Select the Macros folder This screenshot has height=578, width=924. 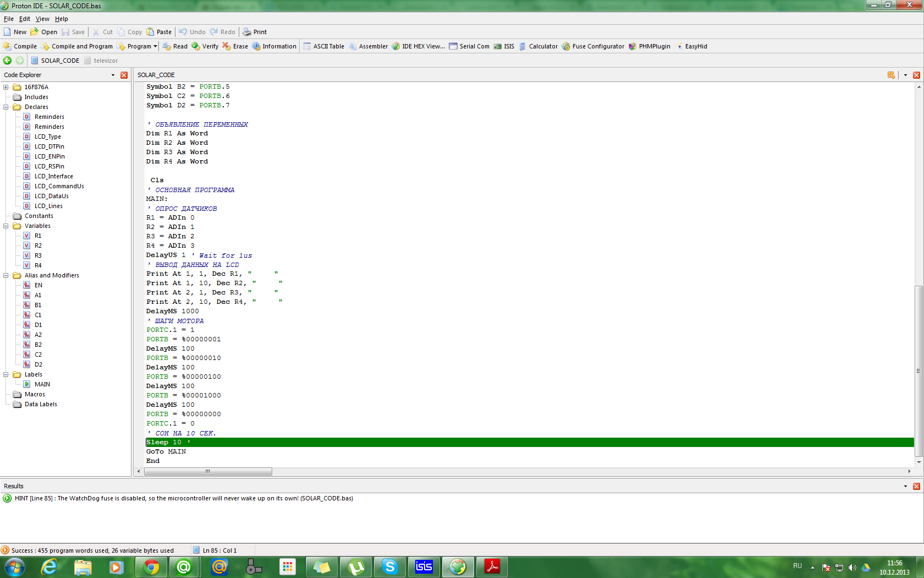click(x=35, y=394)
